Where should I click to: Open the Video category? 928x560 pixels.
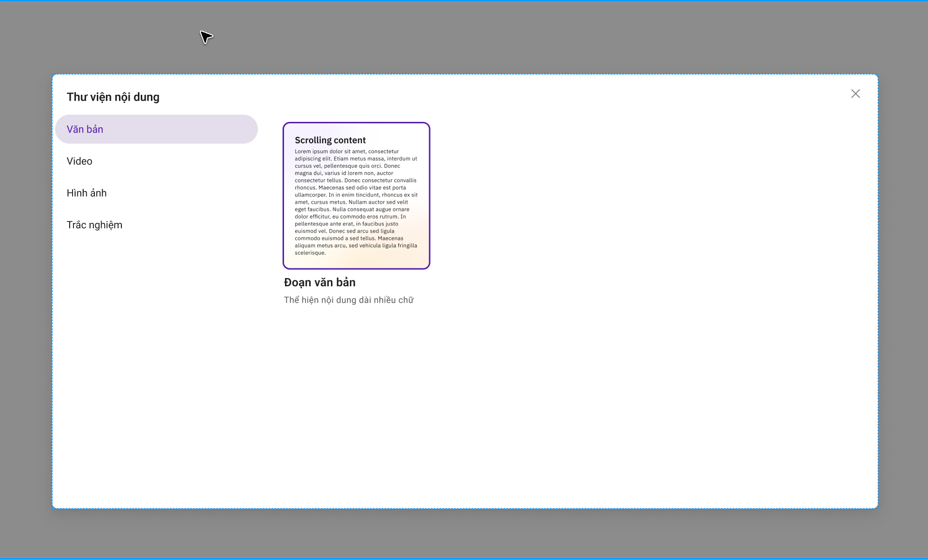(156, 161)
